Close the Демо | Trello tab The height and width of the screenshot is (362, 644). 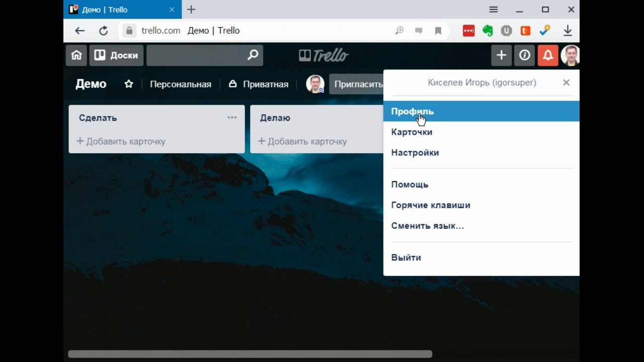pyautogui.click(x=172, y=10)
